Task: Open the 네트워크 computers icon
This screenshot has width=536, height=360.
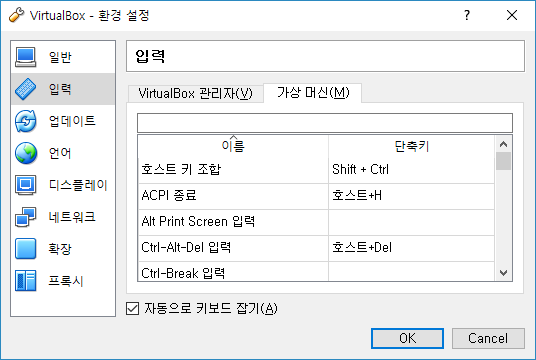Action: tap(26, 217)
